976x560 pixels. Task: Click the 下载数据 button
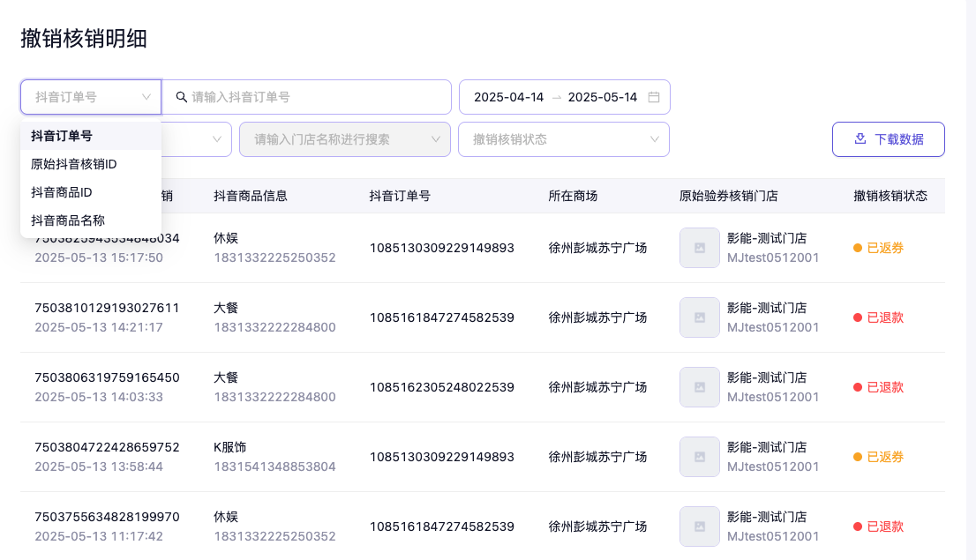coord(888,139)
